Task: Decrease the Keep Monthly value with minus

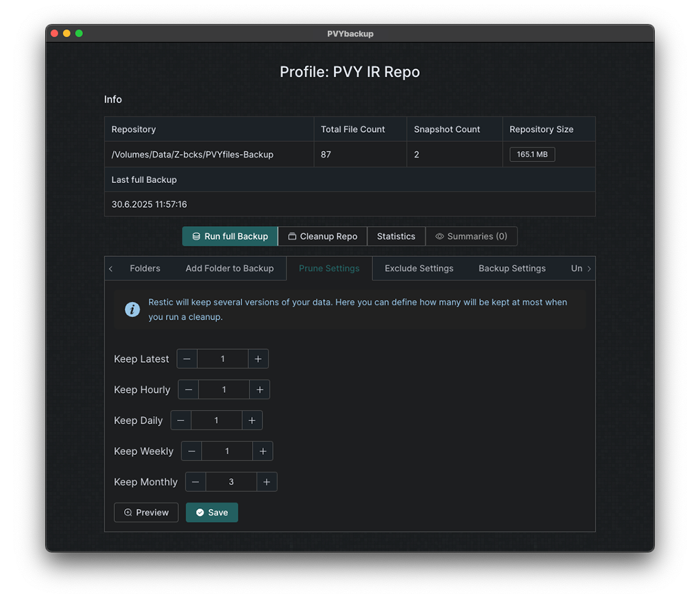Action: tap(195, 482)
